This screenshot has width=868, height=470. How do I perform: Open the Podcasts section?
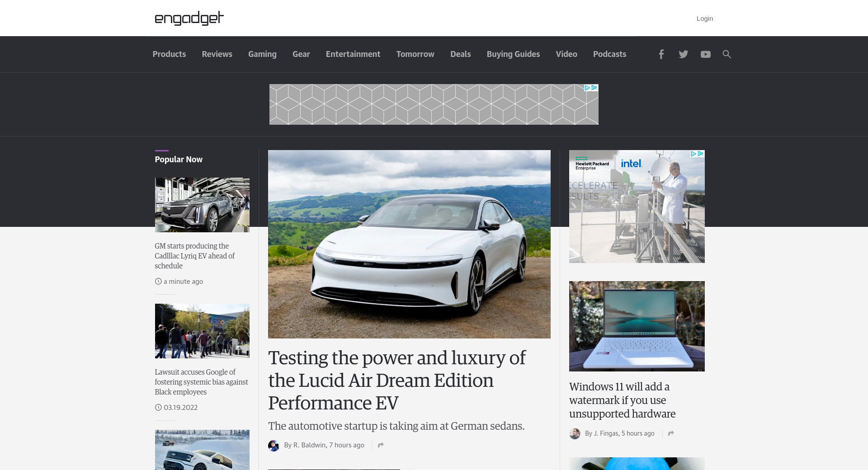[609, 54]
